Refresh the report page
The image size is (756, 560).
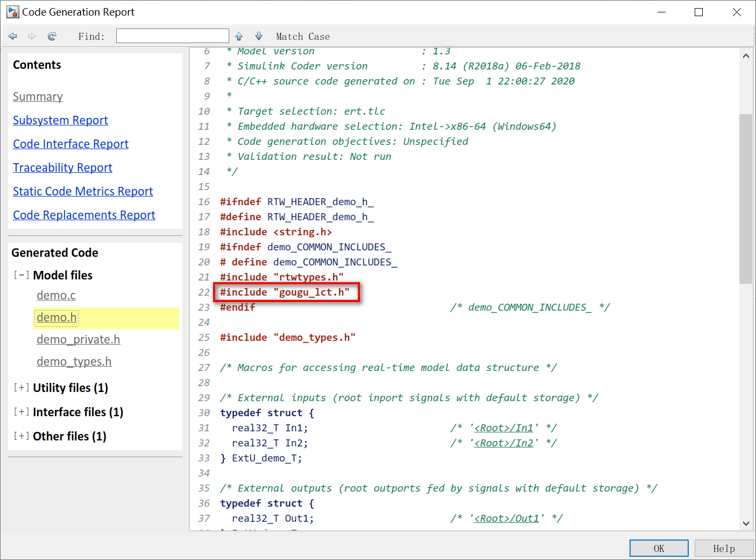pyautogui.click(x=52, y=36)
